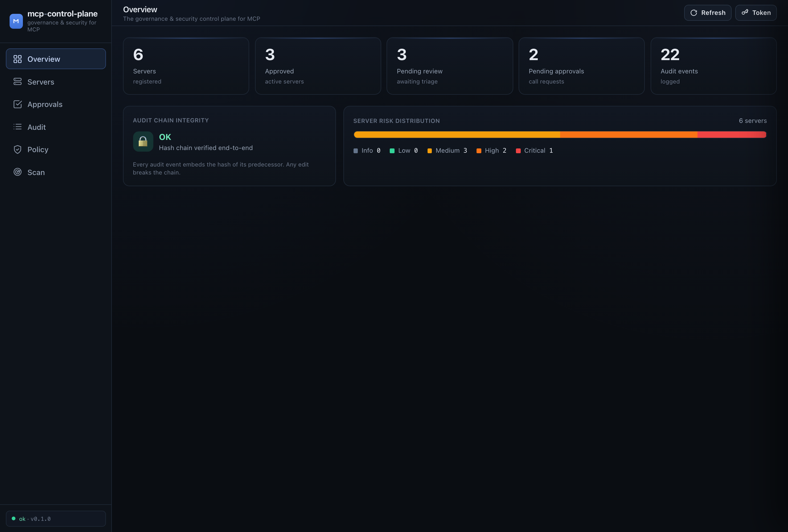Click the green status dot beside ok
Screen dimensions: 788x532
click(14, 518)
